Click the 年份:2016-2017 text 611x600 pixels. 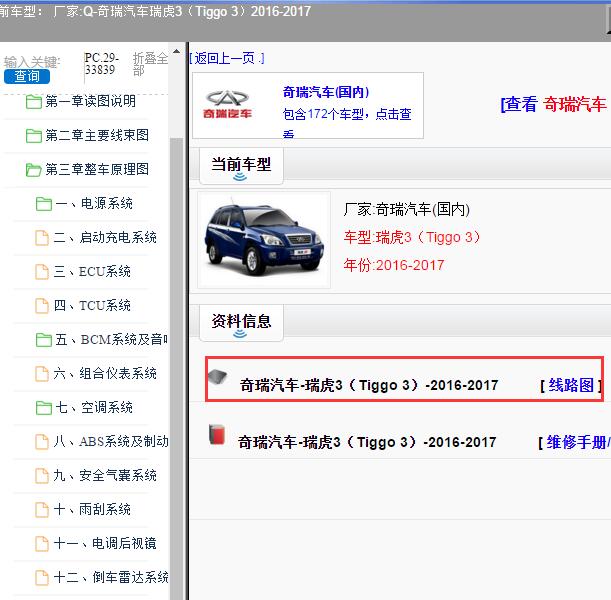tap(394, 265)
